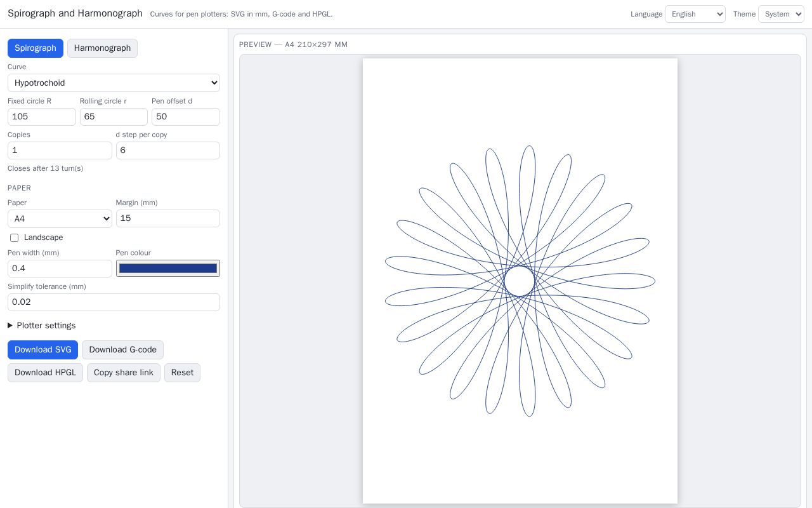Click the Reset button
This screenshot has height=508, width=812.
click(x=182, y=373)
